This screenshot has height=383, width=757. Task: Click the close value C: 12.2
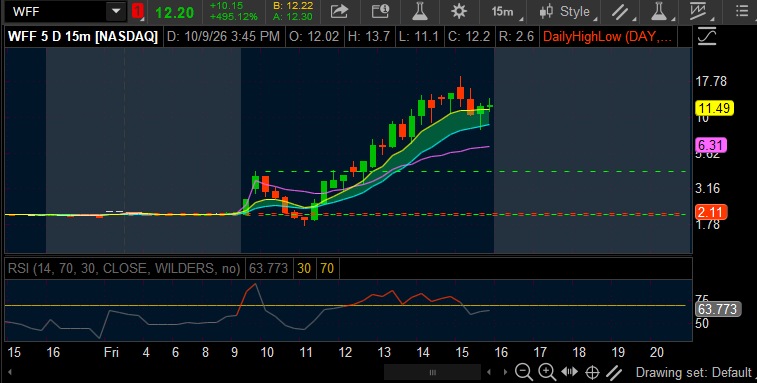[x=469, y=37]
